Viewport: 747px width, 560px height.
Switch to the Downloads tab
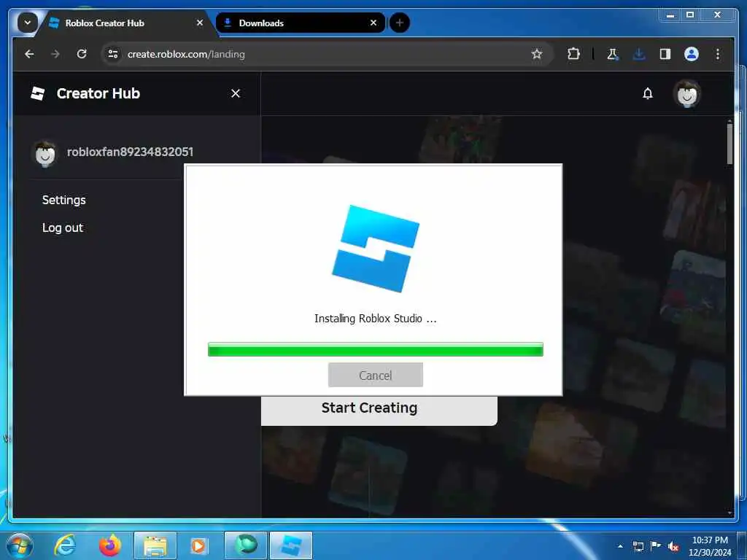point(300,23)
